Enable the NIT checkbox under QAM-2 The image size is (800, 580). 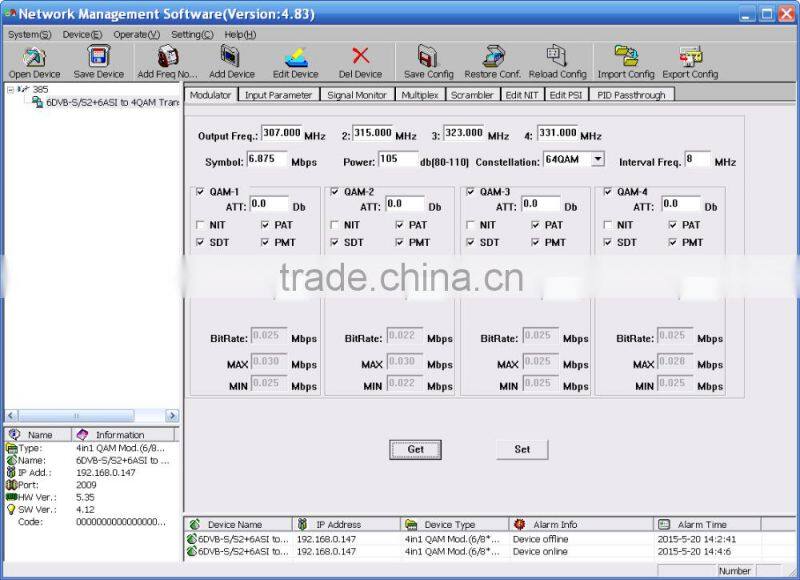tap(336, 225)
